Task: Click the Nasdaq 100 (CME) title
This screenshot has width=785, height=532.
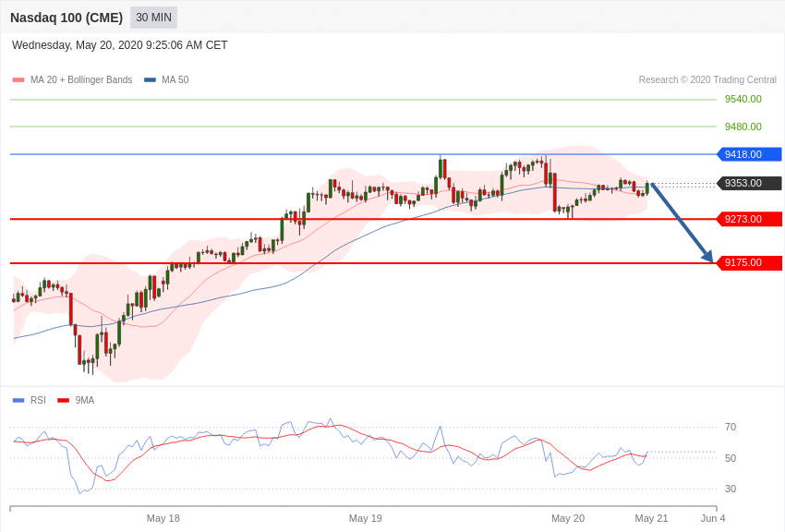Action: click(x=66, y=18)
